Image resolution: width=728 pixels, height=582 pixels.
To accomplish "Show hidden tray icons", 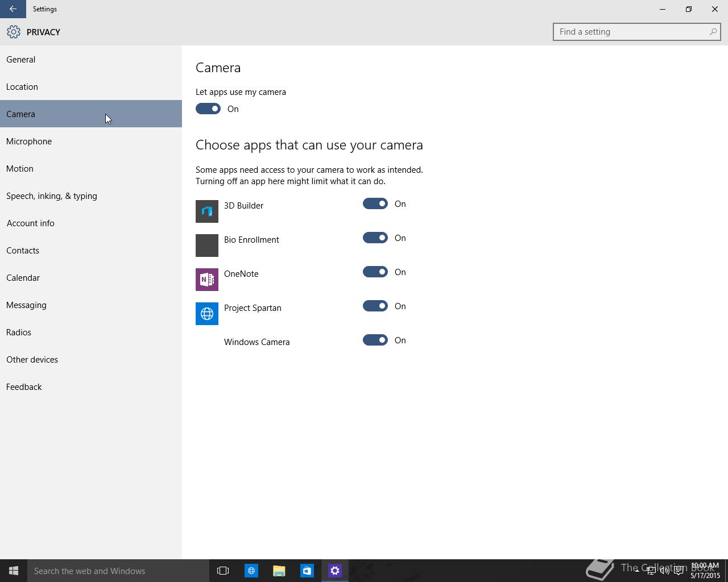I will coord(636,571).
